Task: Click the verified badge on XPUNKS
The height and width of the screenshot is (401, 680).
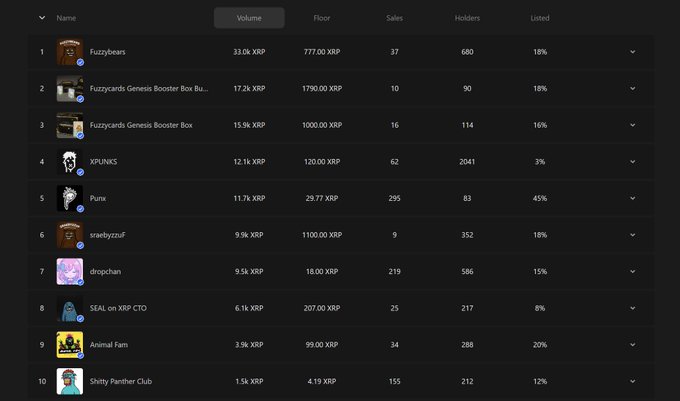Action: pos(80,172)
